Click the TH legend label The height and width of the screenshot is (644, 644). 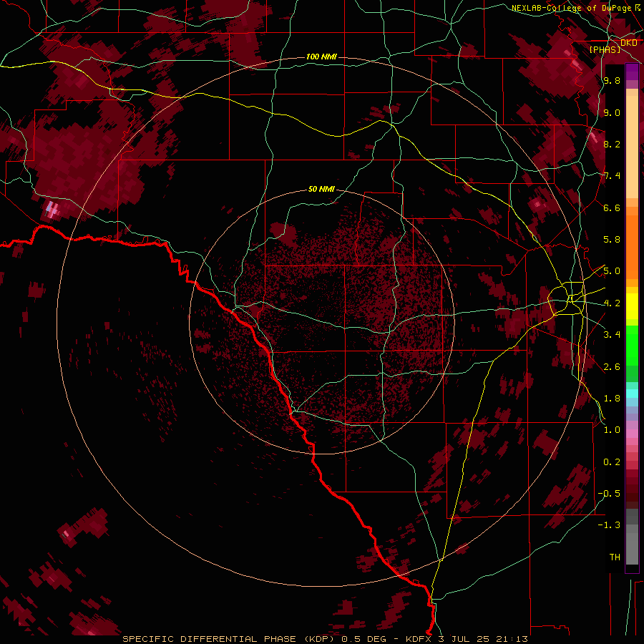pyautogui.click(x=615, y=557)
